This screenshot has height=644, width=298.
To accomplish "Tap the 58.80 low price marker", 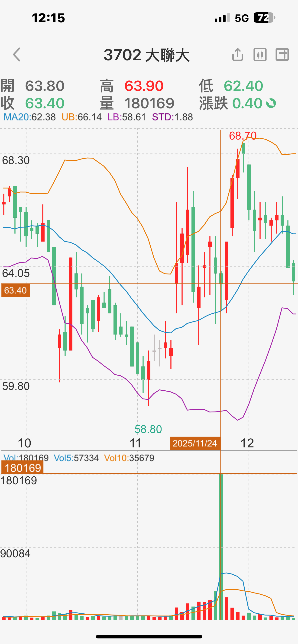I will click(148, 429).
